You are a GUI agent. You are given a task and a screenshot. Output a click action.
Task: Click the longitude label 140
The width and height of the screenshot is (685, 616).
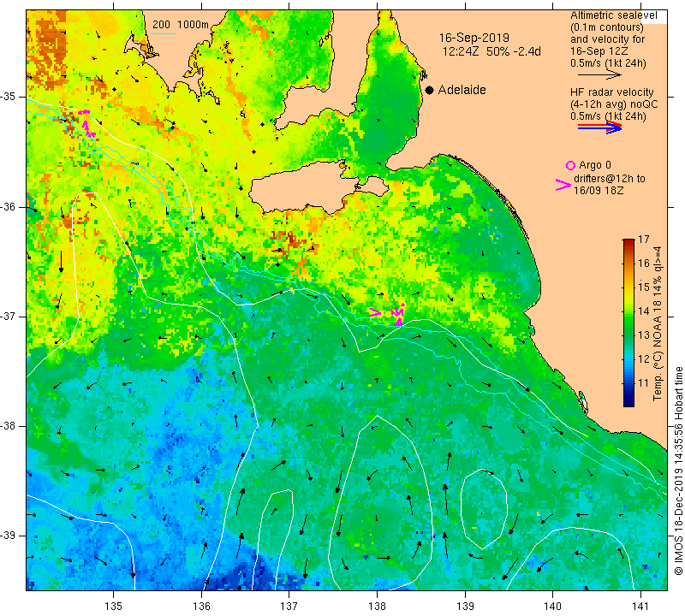[x=552, y=606]
